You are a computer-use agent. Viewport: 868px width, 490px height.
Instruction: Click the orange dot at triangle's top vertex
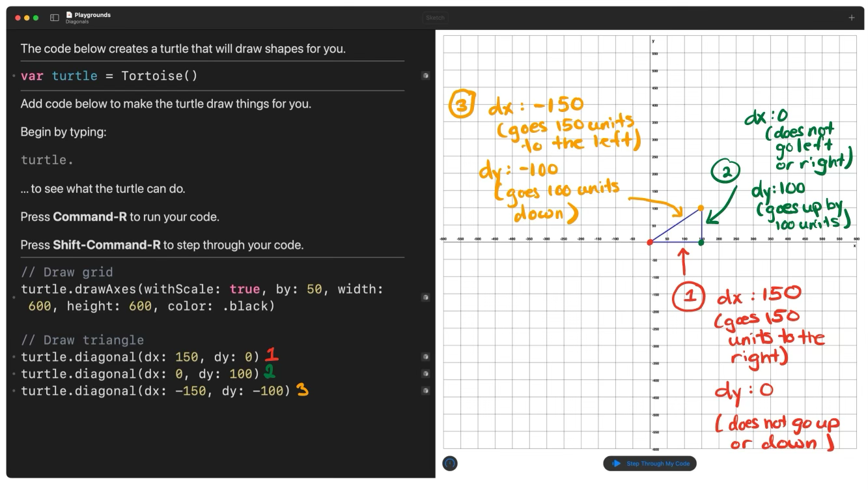click(701, 208)
